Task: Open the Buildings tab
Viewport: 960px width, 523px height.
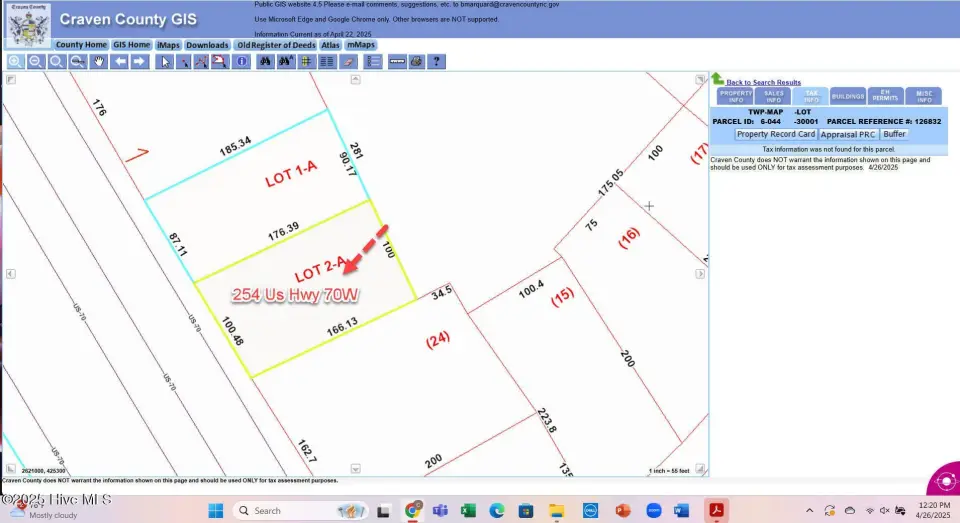Action: click(x=848, y=96)
